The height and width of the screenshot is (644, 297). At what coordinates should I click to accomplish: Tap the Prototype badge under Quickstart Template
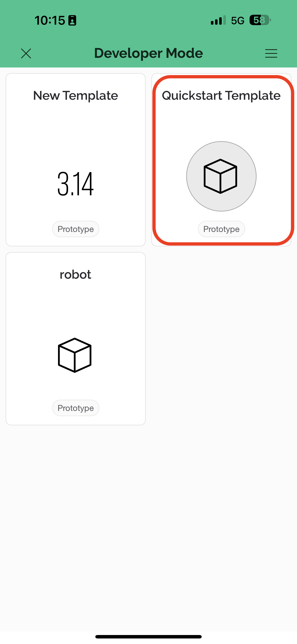[221, 229]
